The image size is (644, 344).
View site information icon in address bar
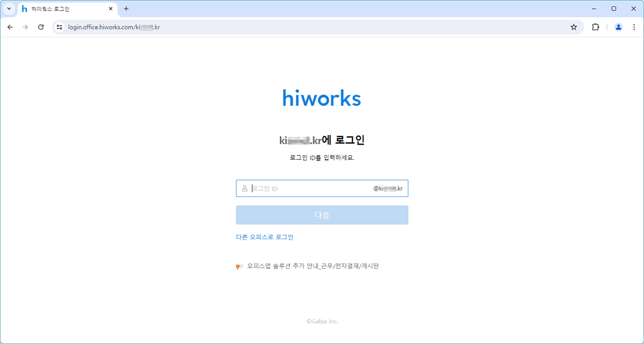[x=60, y=27]
